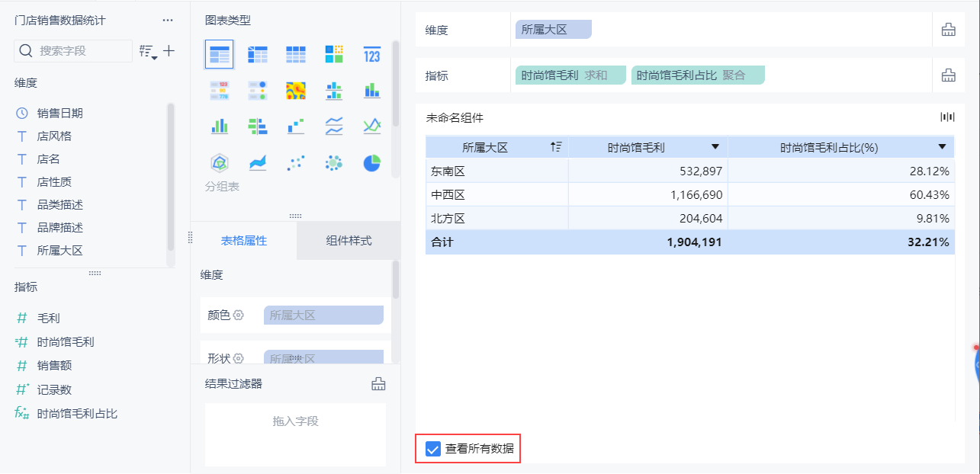Select the 品类描述 dimension field
The height and width of the screenshot is (474, 980).
pos(60,204)
